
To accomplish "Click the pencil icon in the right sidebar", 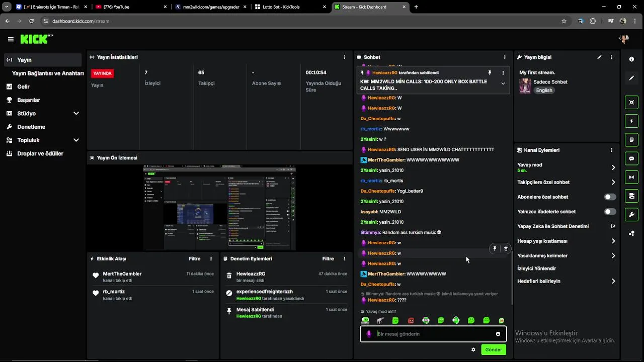I will [x=631, y=78].
